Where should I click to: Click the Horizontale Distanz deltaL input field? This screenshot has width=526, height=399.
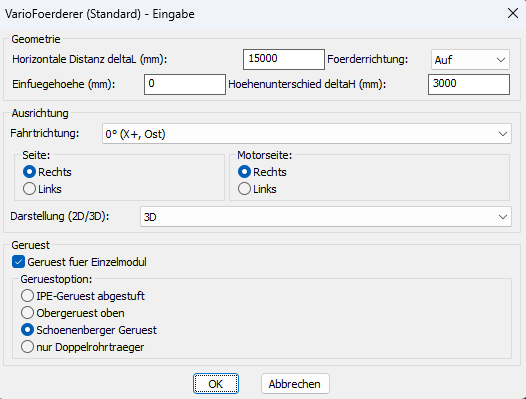tap(284, 59)
